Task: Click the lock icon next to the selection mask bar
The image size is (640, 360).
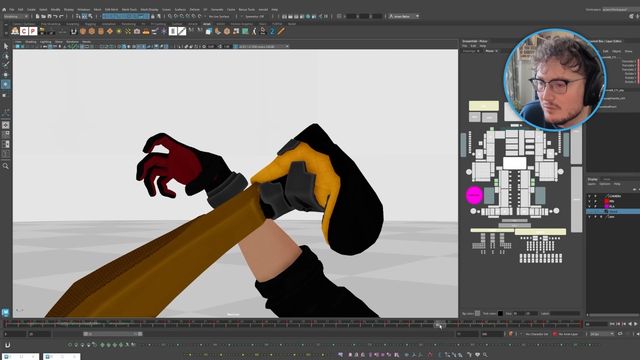Action: (x=153, y=16)
